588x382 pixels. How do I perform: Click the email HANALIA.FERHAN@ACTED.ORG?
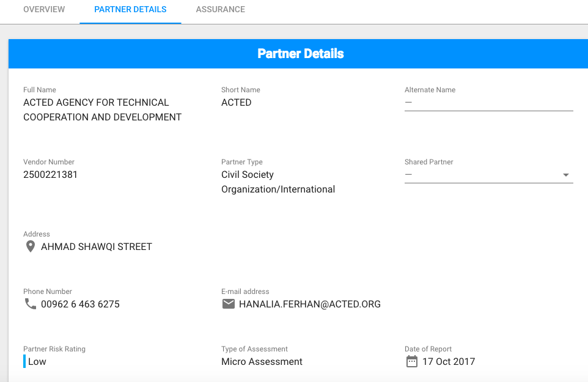coord(310,304)
